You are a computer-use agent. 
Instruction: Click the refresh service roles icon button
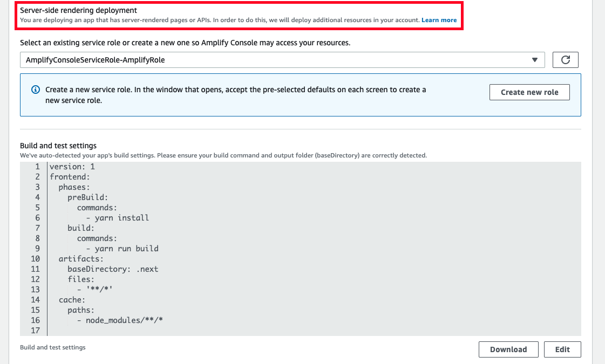click(x=565, y=60)
